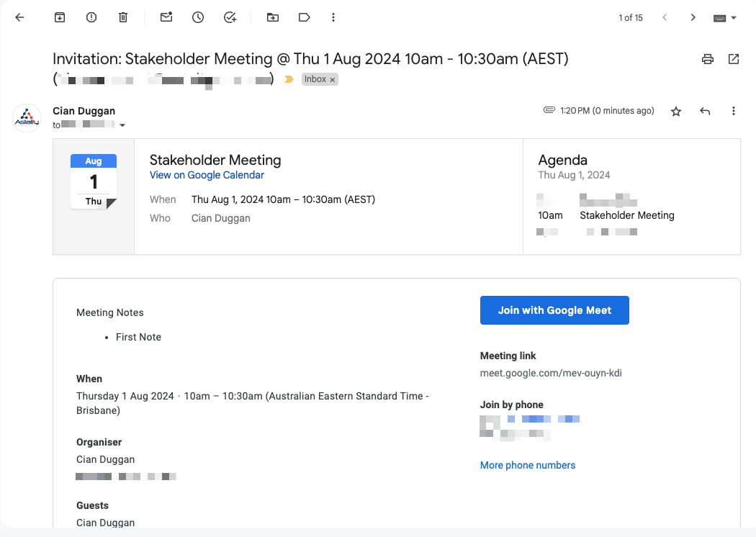The width and height of the screenshot is (756, 537).
Task: Open the input tools keyboard dropdown
Action: coord(724,17)
